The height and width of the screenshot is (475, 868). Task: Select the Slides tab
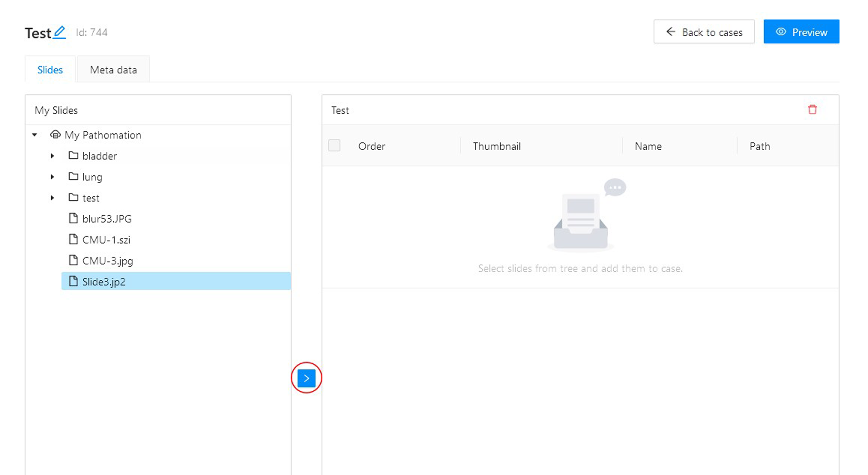50,70
